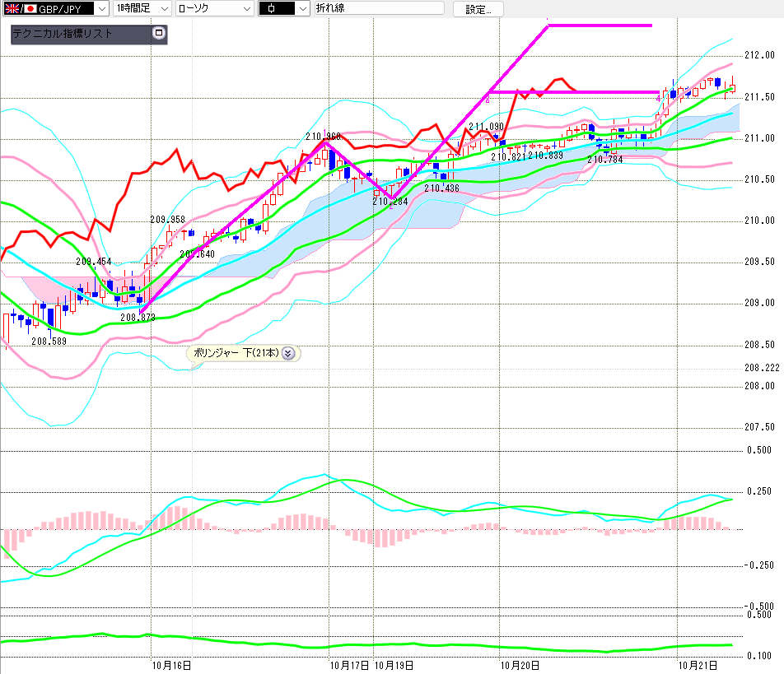Screen dimensions: 784x674
Task: Open the 1時間足 timeframe dropdown
Action: click(165, 8)
